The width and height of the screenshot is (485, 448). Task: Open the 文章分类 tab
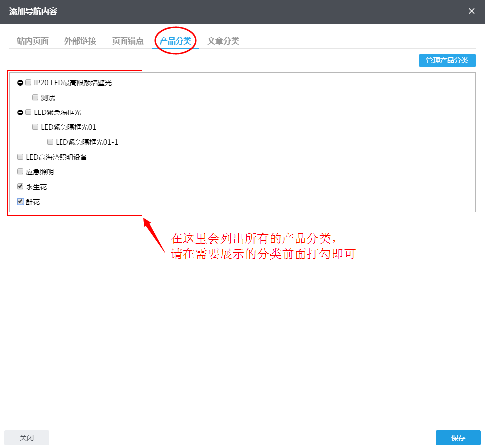pos(223,41)
